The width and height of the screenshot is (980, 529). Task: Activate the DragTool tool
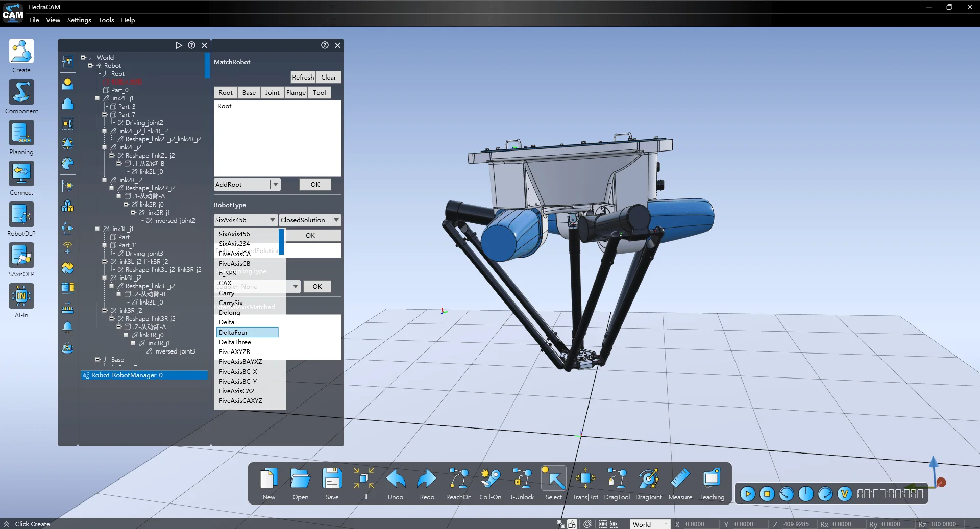(x=617, y=479)
